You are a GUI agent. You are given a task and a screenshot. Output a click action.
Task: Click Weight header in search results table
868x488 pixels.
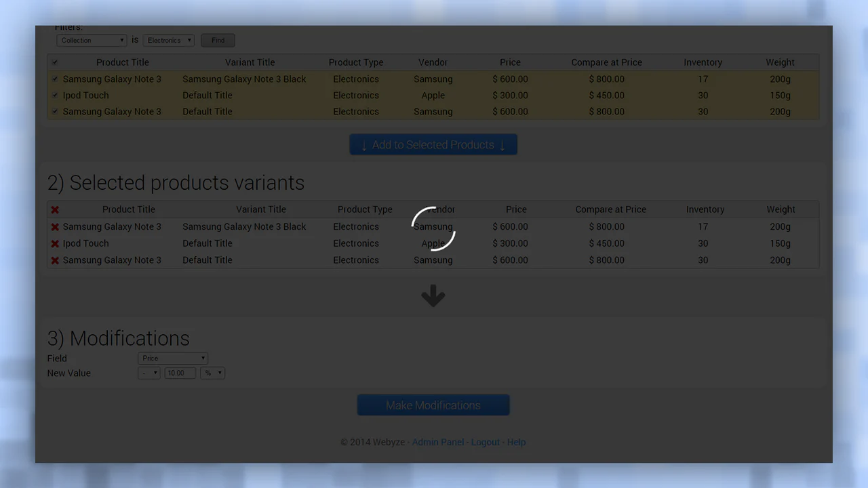pos(780,62)
